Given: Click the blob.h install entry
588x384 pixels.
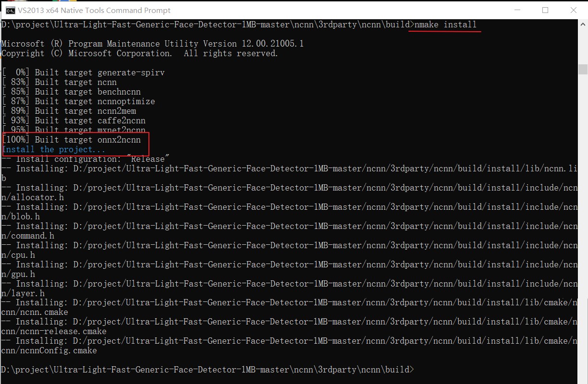Looking at the screenshot, I should 288,206.
